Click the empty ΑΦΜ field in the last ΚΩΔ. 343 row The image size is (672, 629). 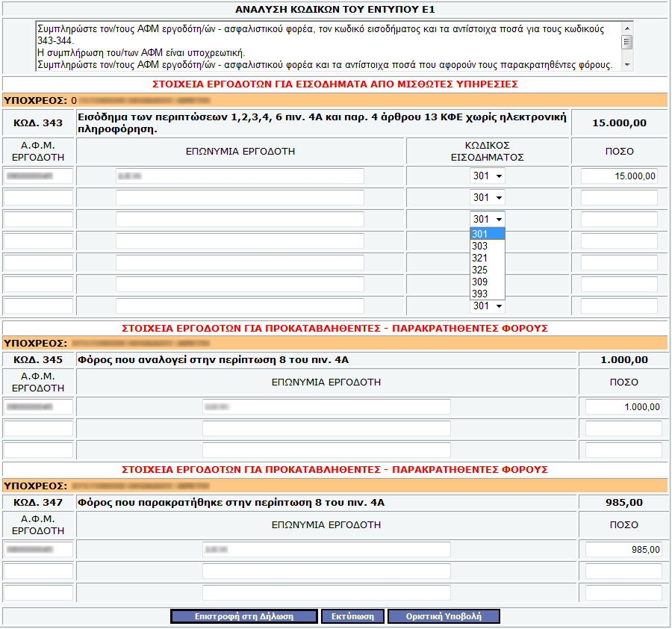(x=39, y=306)
